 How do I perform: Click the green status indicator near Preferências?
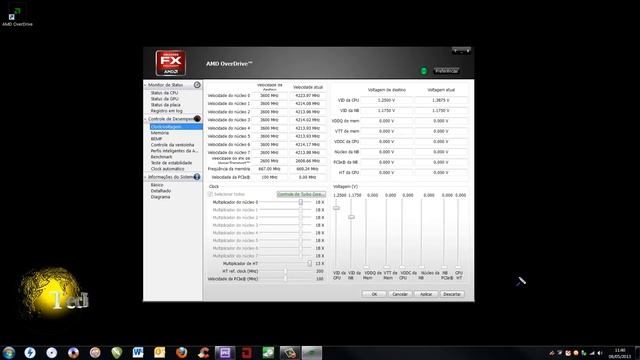coord(424,71)
